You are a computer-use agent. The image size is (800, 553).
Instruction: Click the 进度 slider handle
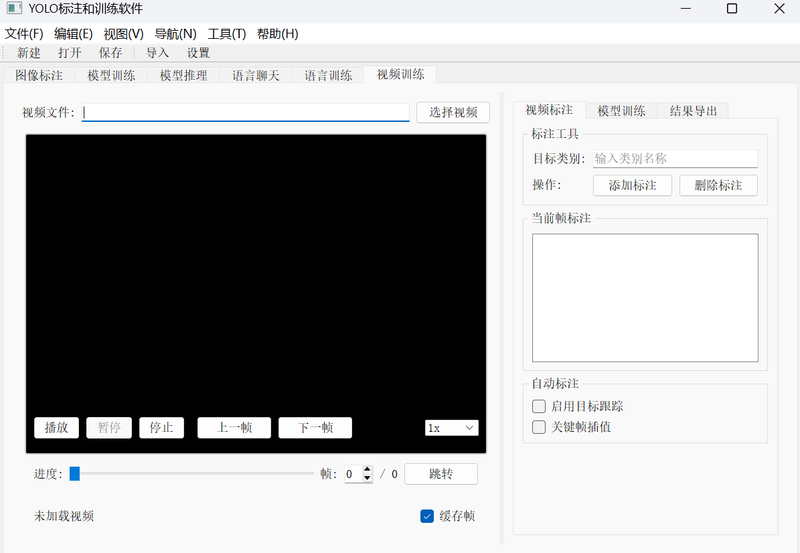74,473
